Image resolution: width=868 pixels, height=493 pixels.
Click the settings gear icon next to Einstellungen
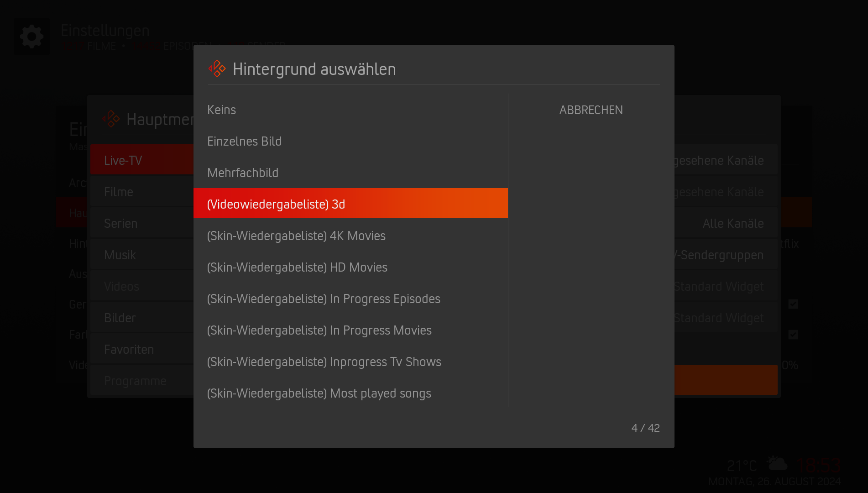pyautogui.click(x=31, y=37)
